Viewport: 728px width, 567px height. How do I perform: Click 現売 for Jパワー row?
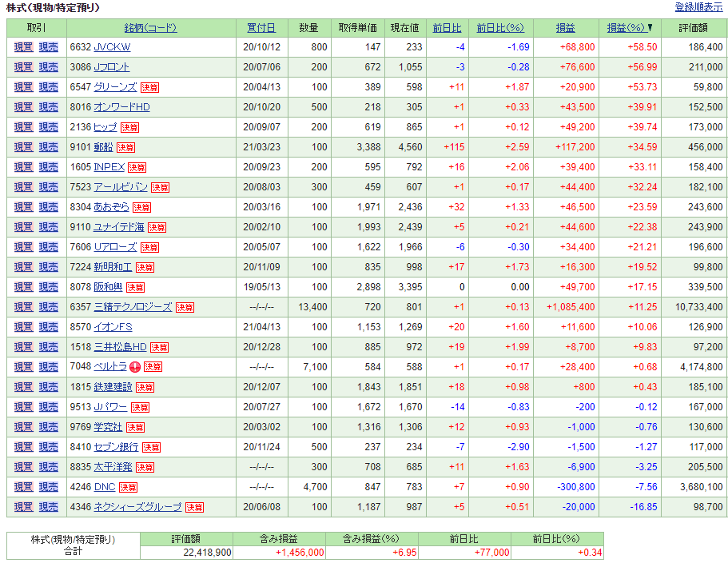(48, 407)
